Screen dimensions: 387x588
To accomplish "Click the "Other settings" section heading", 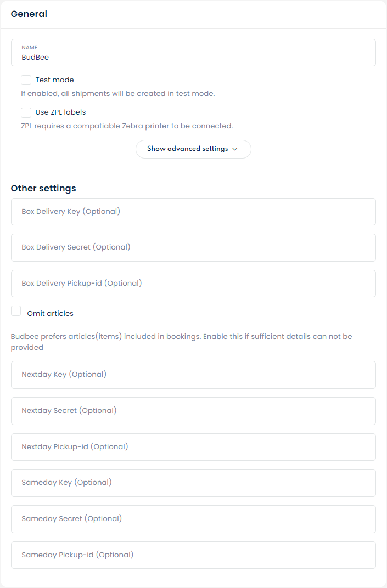I will pyautogui.click(x=43, y=189).
